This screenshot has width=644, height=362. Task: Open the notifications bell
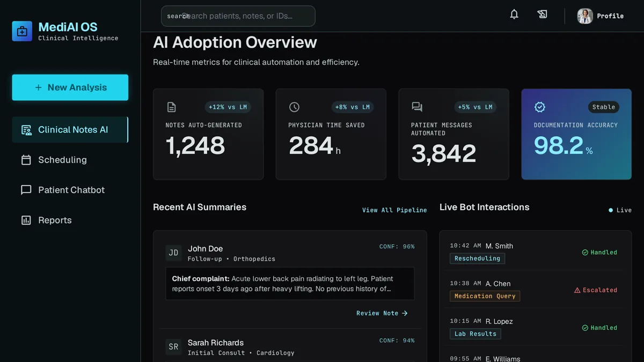point(514,14)
